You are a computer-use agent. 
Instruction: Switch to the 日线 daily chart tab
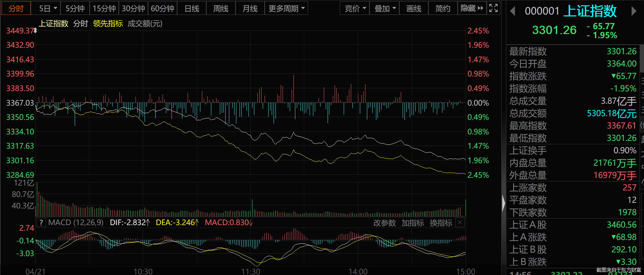192,8
